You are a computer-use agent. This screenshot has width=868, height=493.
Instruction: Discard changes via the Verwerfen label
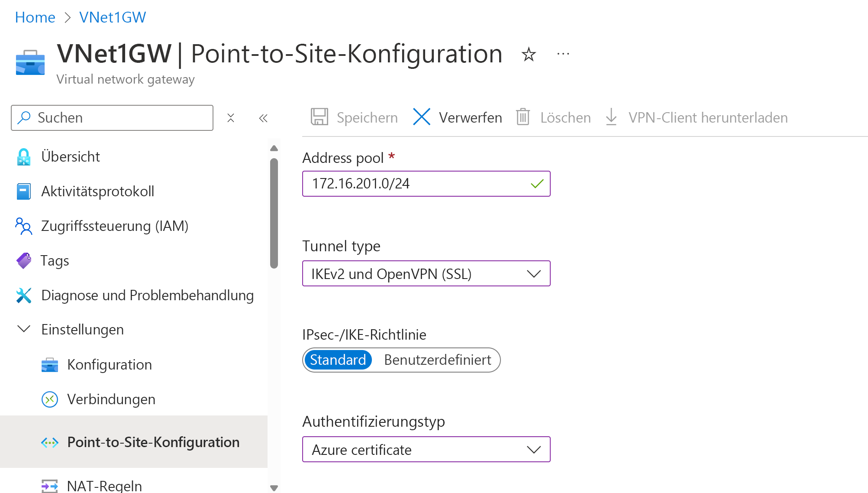tap(471, 118)
